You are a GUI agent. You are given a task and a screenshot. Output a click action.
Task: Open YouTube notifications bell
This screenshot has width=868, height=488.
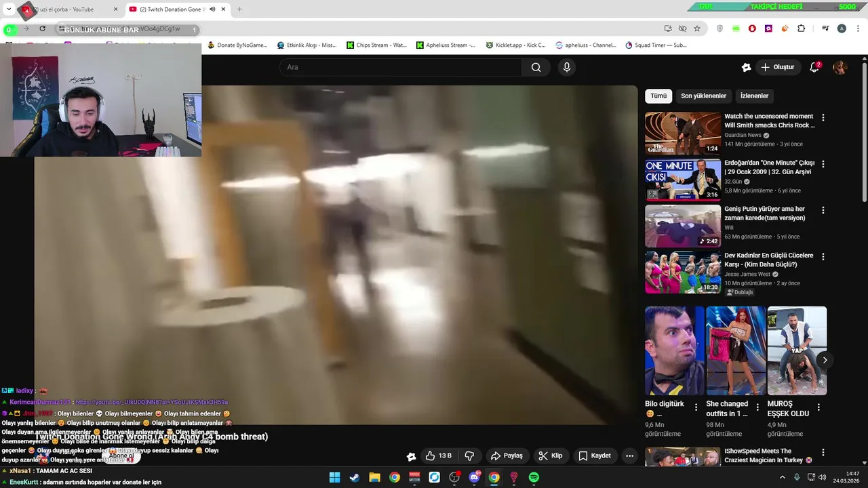coord(814,67)
